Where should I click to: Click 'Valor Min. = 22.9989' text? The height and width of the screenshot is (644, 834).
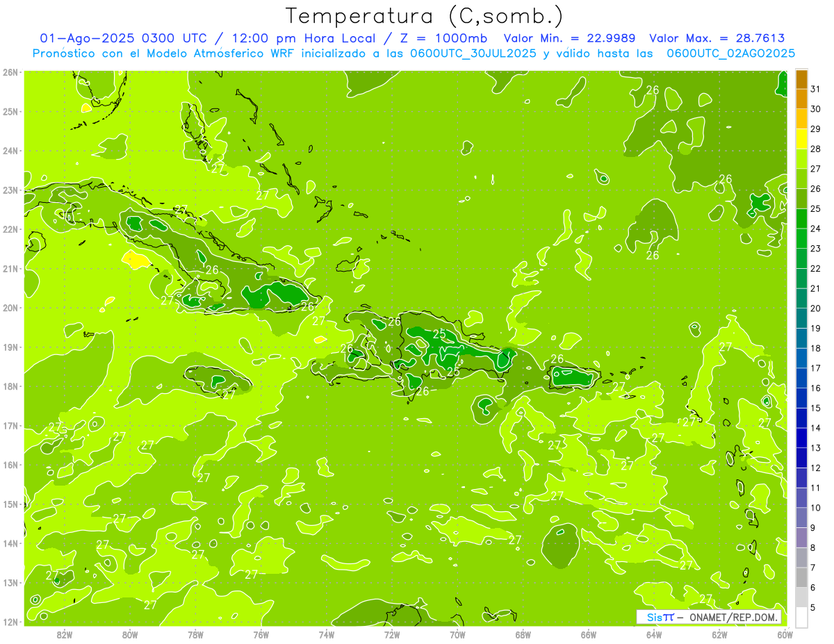pos(571,39)
